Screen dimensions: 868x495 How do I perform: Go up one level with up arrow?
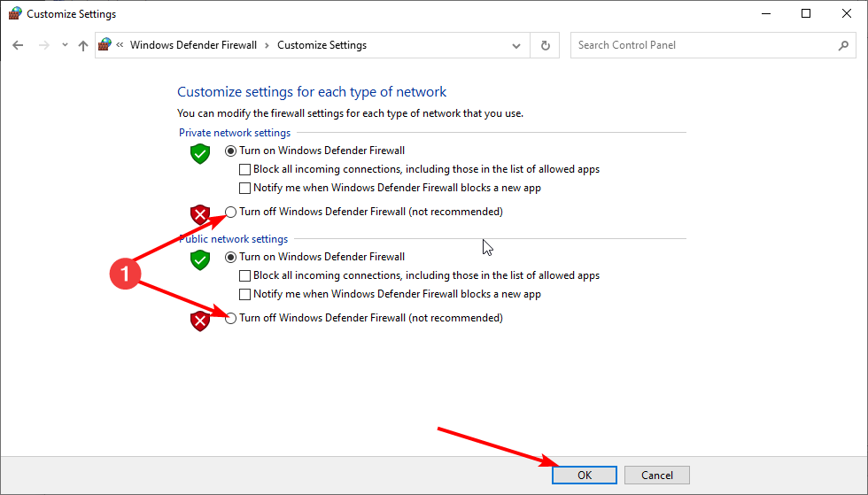click(x=83, y=45)
